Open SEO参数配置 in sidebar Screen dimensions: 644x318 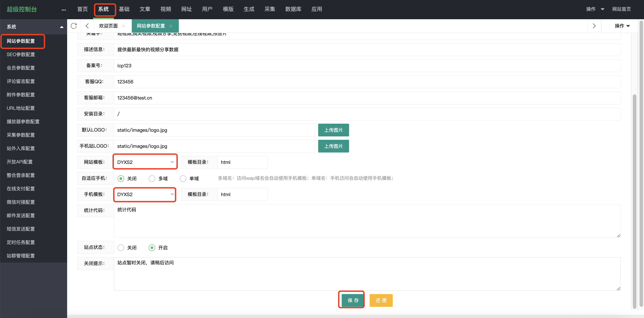tap(21, 55)
